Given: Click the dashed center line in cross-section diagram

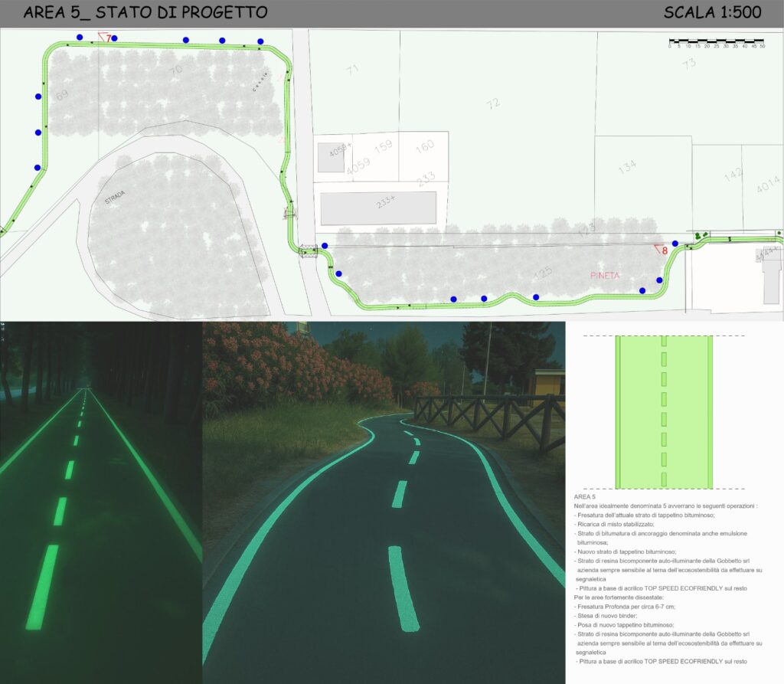Looking at the screenshot, I should (x=664, y=412).
